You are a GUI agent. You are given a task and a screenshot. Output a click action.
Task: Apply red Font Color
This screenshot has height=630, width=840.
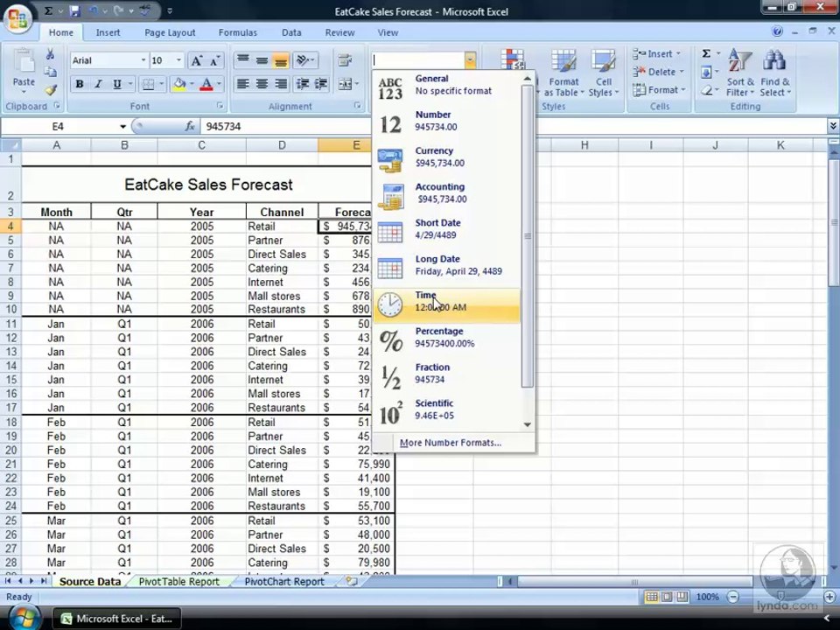pyautogui.click(x=206, y=84)
